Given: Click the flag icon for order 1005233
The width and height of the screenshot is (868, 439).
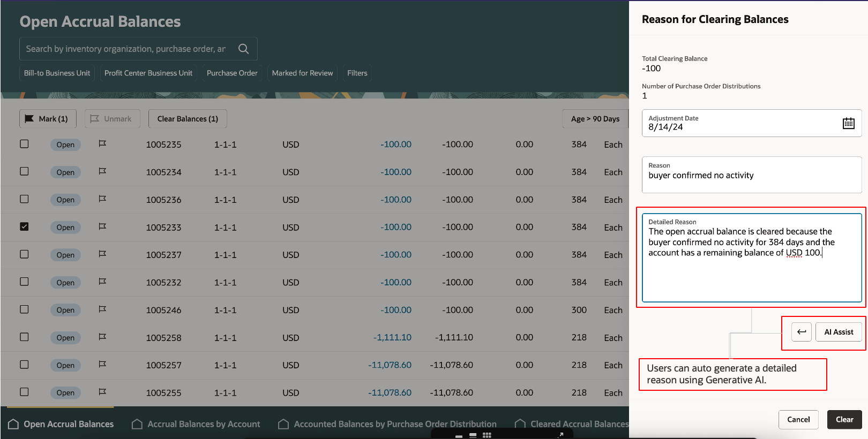Looking at the screenshot, I should [102, 226].
